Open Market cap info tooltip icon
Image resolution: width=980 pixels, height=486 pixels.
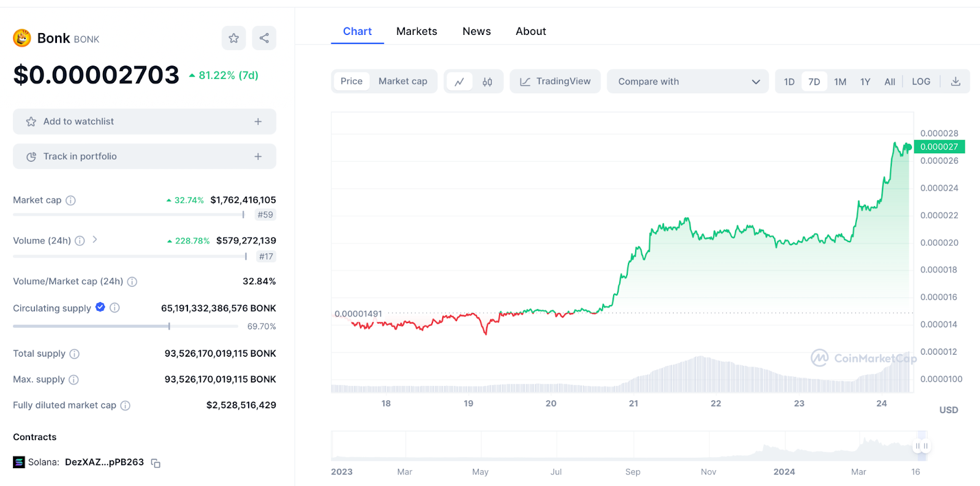(70, 200)
